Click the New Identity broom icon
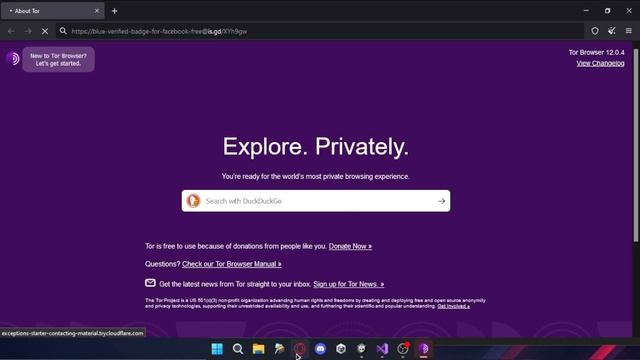 coord(611,31)
